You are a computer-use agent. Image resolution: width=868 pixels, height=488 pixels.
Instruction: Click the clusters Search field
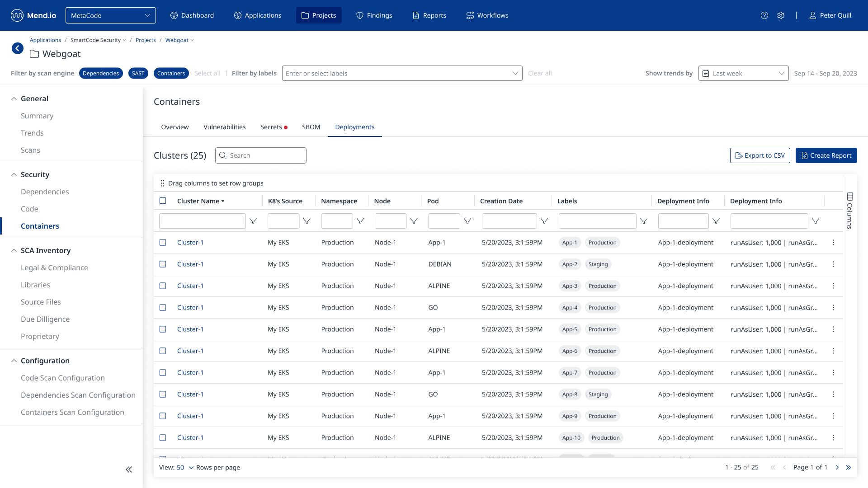[261, 155]
